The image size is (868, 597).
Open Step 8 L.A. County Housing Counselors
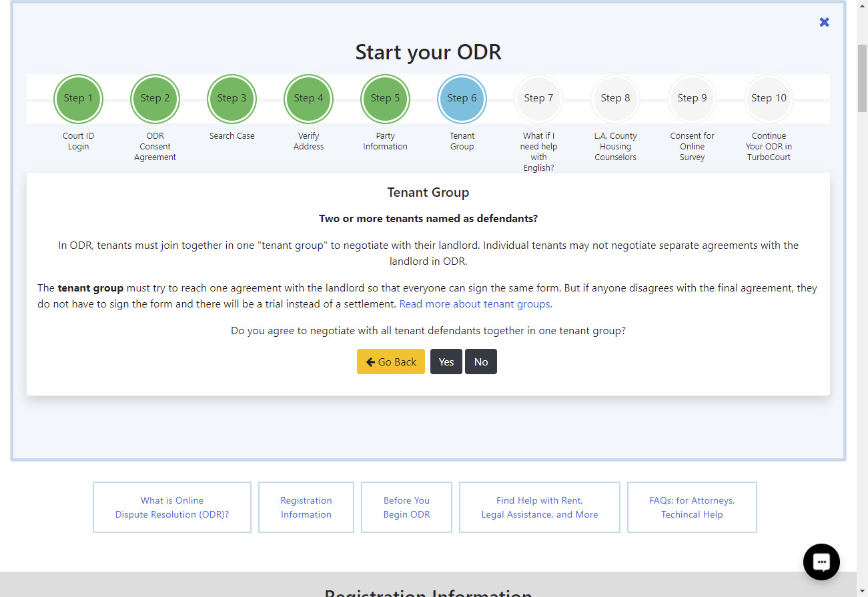click(x=615, y=98)
